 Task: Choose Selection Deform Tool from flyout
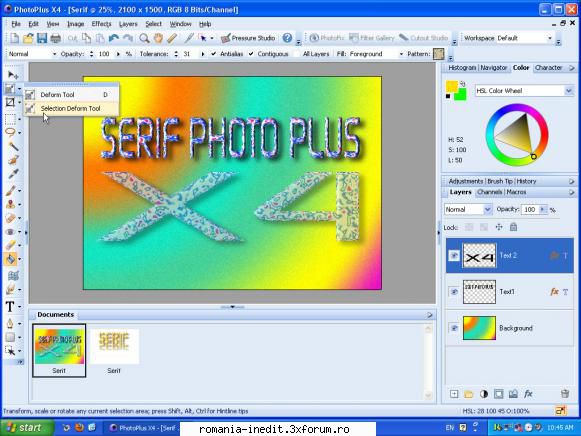pyautogui.click(x=72, y=108)
